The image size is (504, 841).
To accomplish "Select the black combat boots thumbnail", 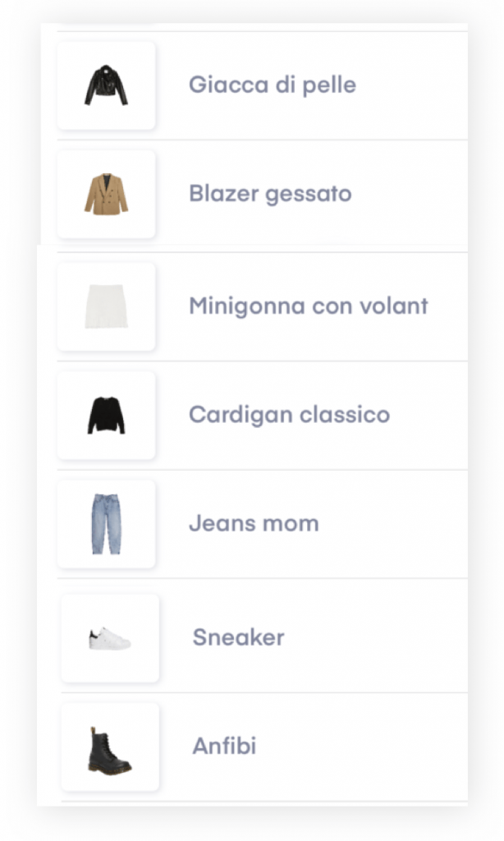I will click(x=110, y=747).
